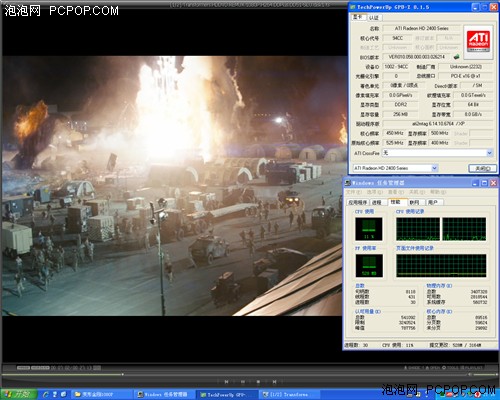The image size is (500, 400).
Task: Click the show desktop quick launch icon
Action: [63, 394]
